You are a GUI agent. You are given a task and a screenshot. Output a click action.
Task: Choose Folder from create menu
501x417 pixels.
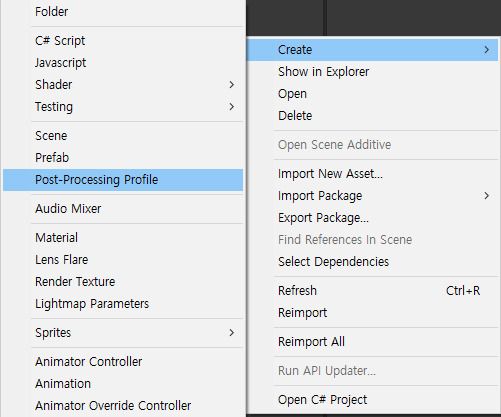(123, 12)
